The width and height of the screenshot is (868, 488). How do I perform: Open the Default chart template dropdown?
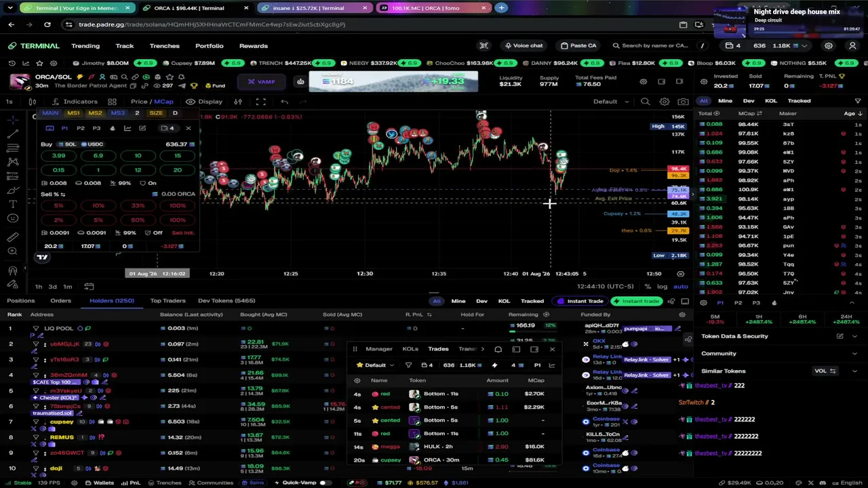point(610,102)
